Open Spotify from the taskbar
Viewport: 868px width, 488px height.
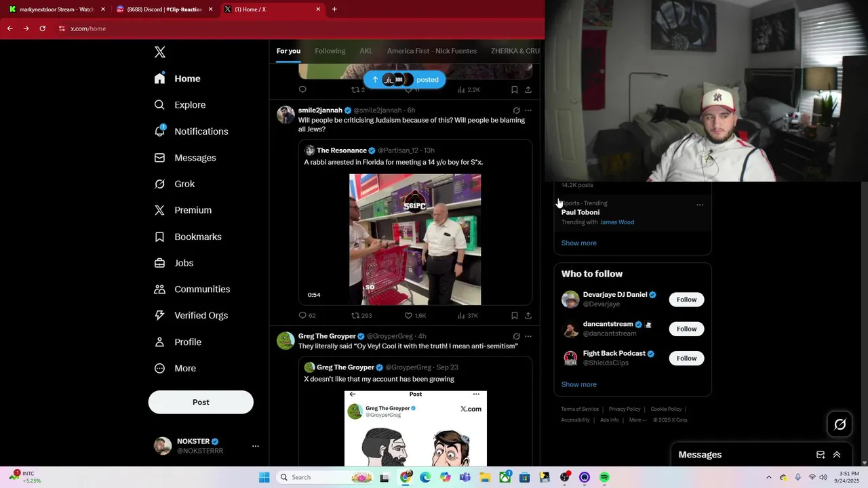(x=604, y=477)
